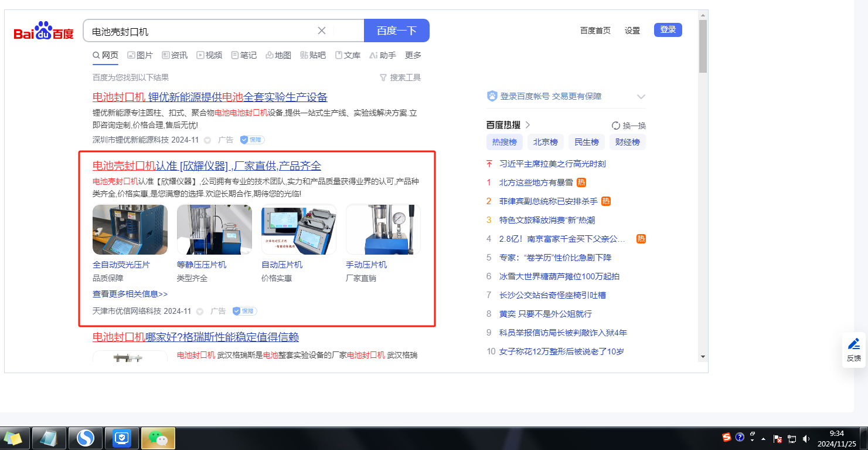Switch to the 笔记 tab

coord(244,55)
